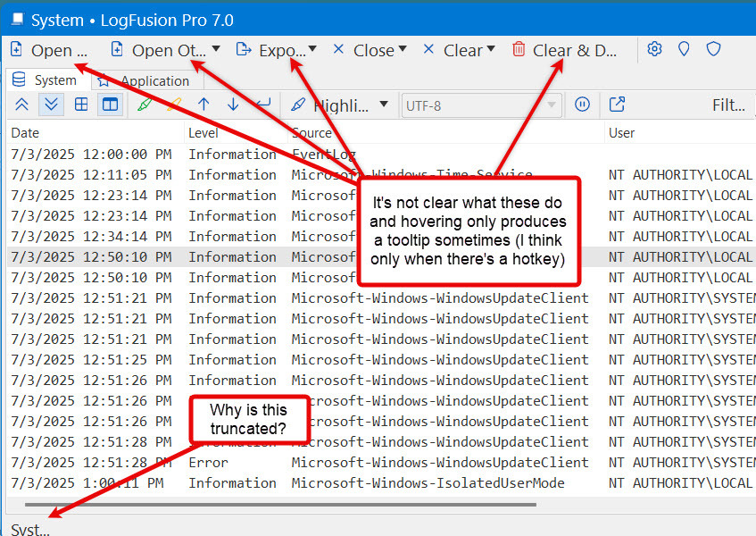Click the up arrow navigation icon
This screenshot has height=536, width=756.
point(204,105)
